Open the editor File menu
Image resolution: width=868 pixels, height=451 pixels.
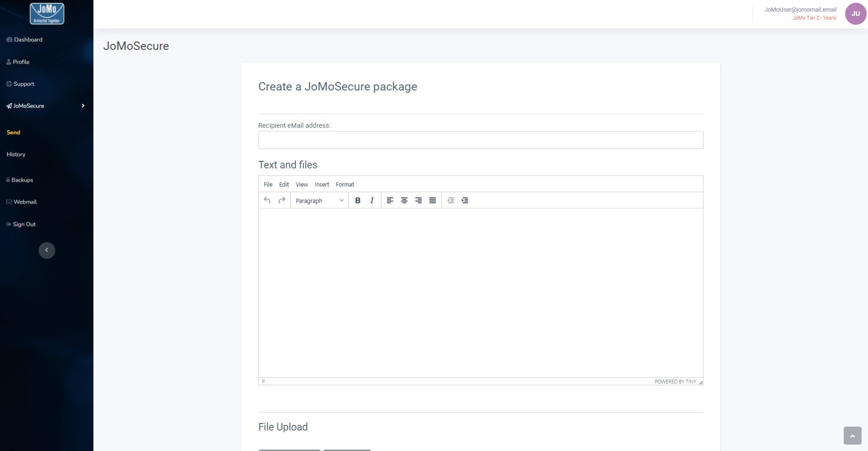[268, 184]
